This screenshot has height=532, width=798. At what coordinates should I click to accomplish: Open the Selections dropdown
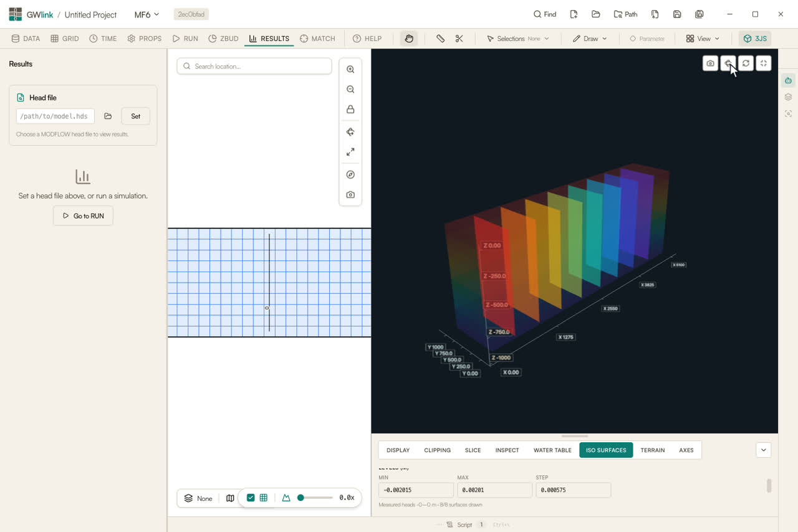517,39
